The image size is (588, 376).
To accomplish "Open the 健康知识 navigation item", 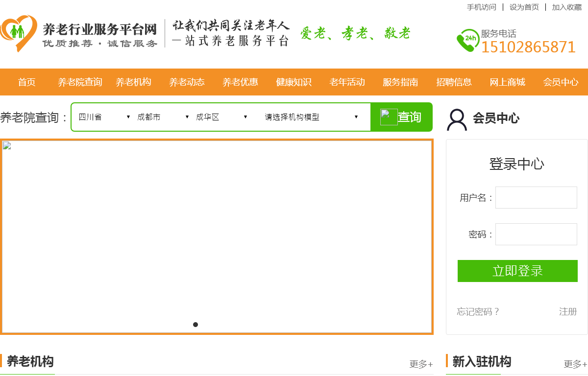I will [294, 82].
